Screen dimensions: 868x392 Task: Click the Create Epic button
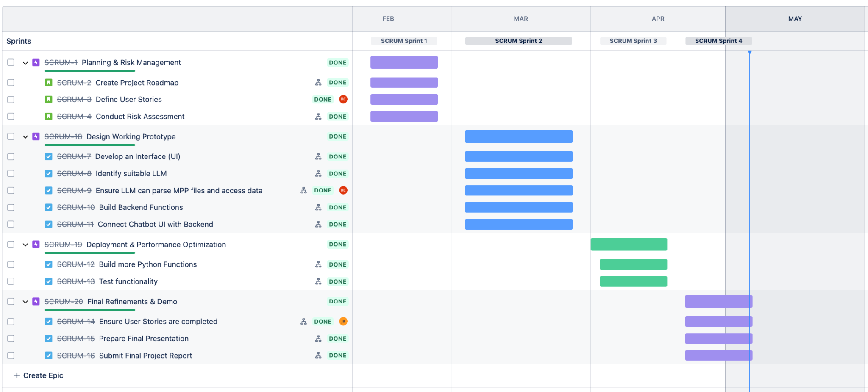[39, 375]
